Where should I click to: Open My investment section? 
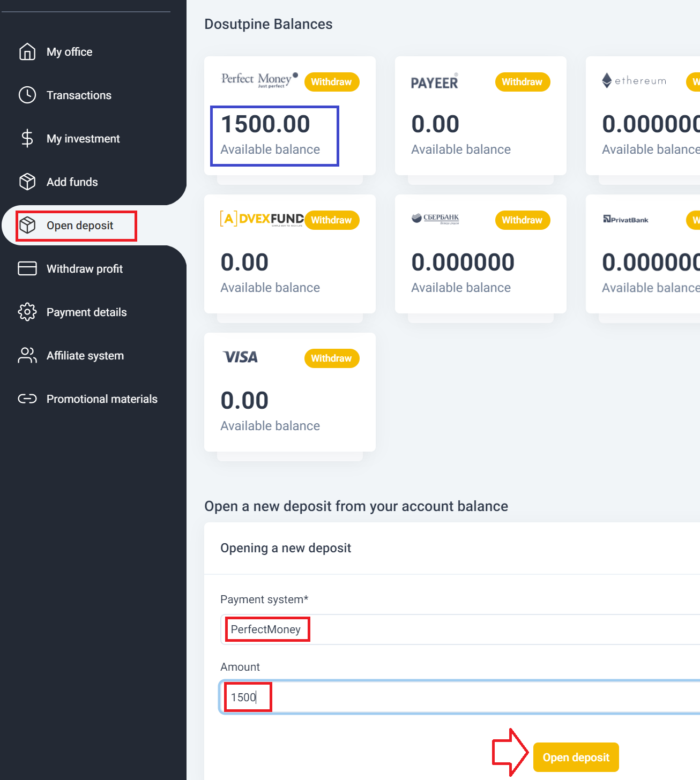(83, 139)
